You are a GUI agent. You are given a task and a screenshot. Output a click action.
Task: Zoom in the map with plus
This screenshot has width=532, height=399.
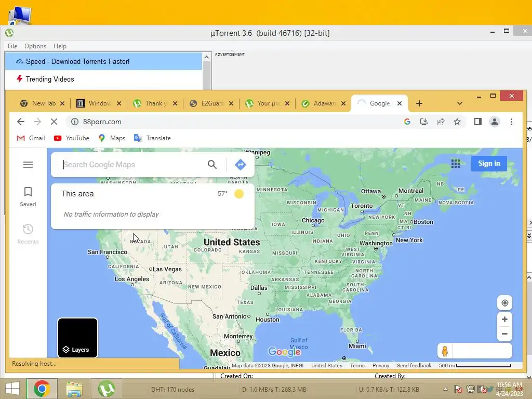point(504,320)
